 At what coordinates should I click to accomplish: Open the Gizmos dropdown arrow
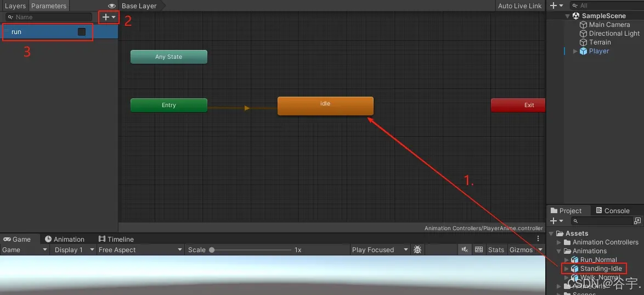pos(540,250)
